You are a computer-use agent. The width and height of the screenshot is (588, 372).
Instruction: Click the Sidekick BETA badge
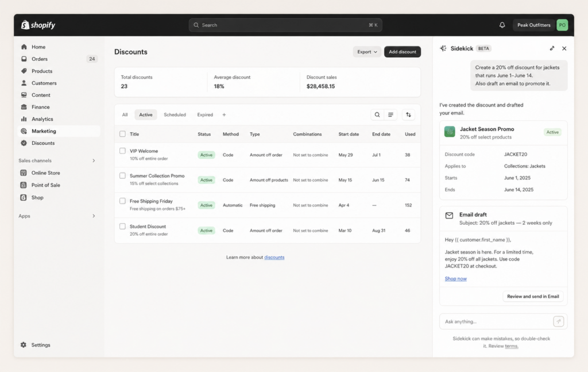pyautogui.click(x=483, y=48)
